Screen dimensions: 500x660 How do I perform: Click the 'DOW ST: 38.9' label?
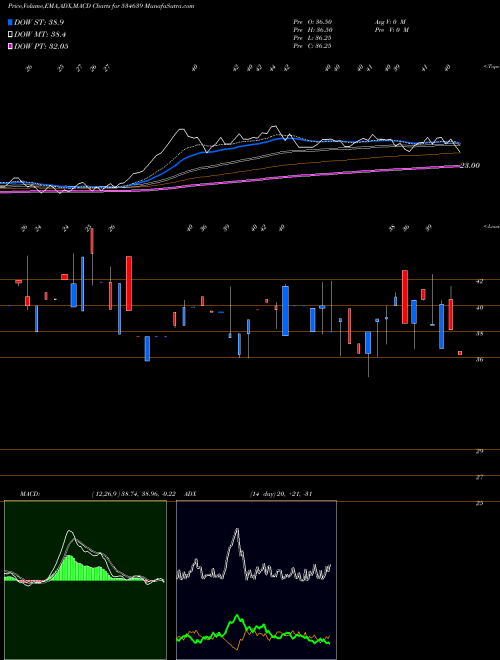pos(39,23)
